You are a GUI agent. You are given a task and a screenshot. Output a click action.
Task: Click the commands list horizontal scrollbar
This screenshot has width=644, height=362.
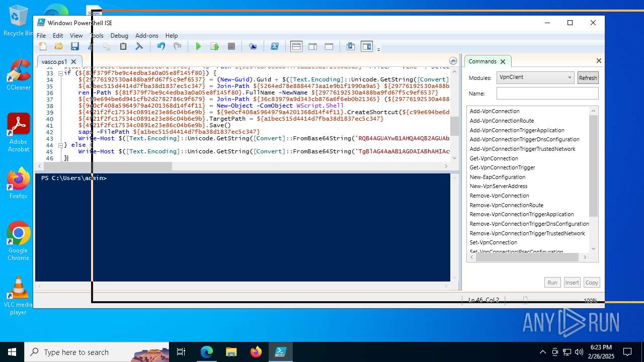tap(528, 257)
